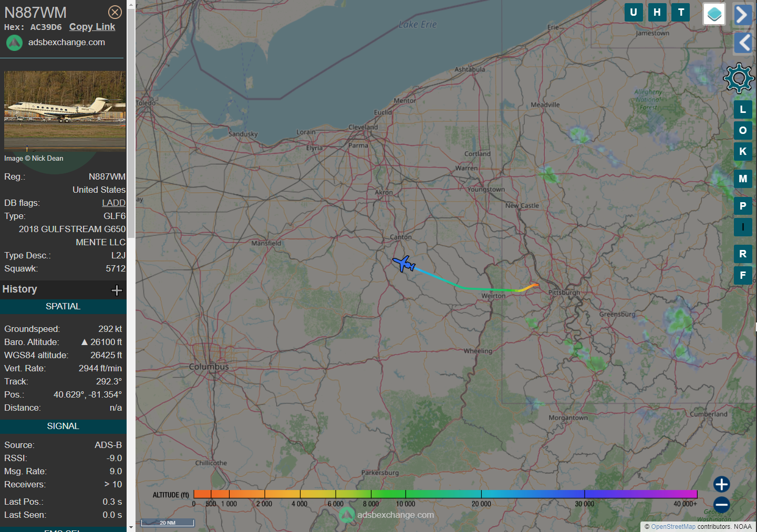Zoom in with the plus button
Image resolution: width=757 pixels, height=532 pixels.
tap(721, 484)
